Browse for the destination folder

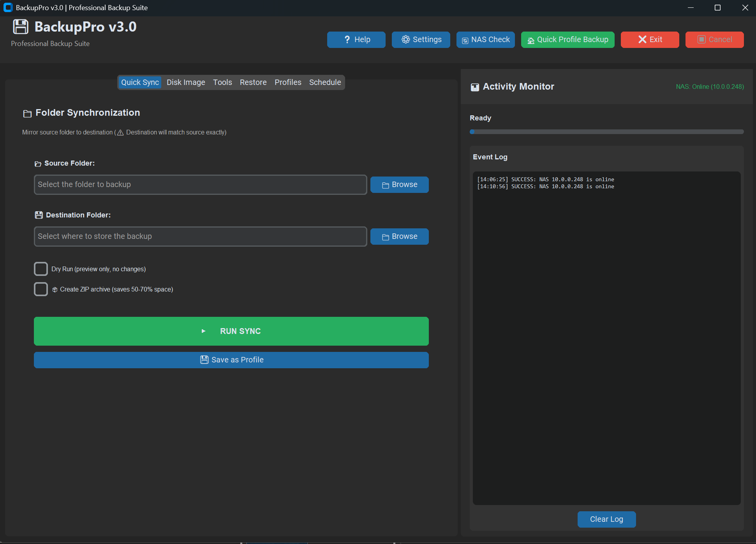point(400,237)
